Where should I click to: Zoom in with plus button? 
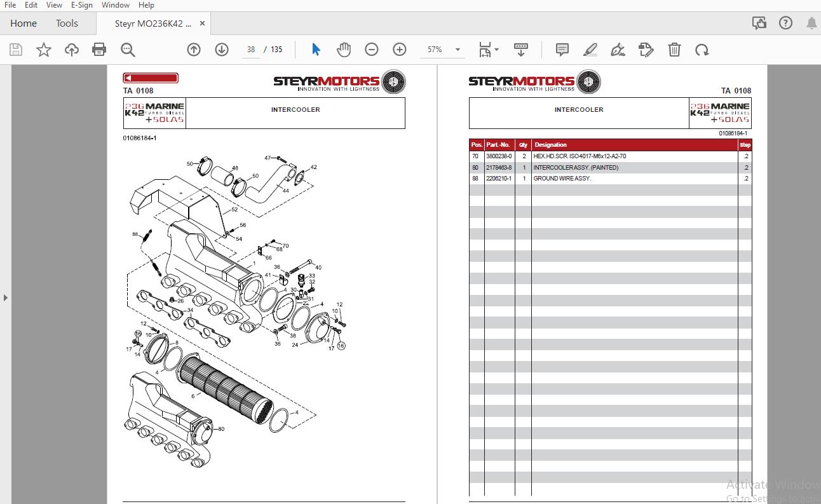tap(400, 50)
